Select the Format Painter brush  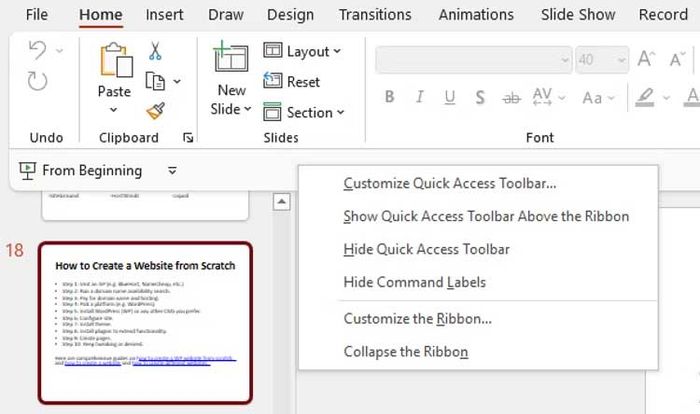pos(155,111)
